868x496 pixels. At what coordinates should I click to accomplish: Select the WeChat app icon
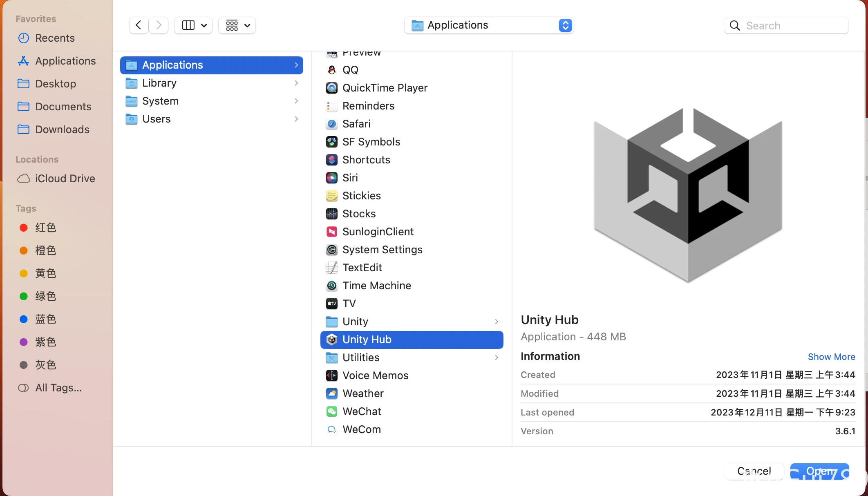[332, 411]
